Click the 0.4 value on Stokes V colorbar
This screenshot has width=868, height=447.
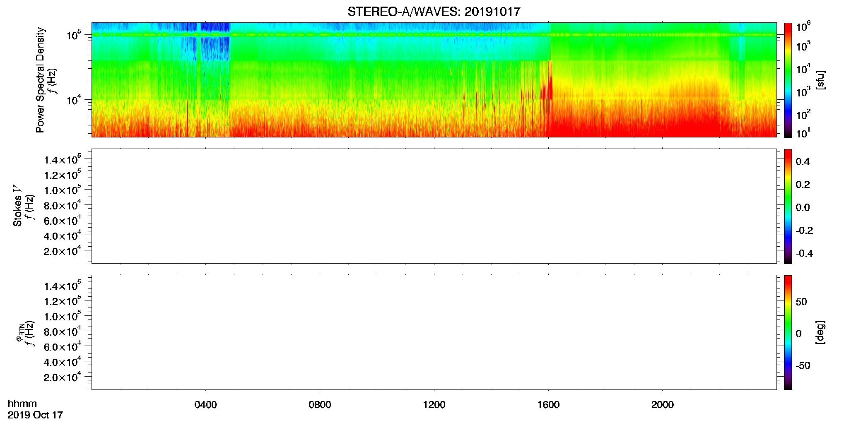click(x=803, y=162)
